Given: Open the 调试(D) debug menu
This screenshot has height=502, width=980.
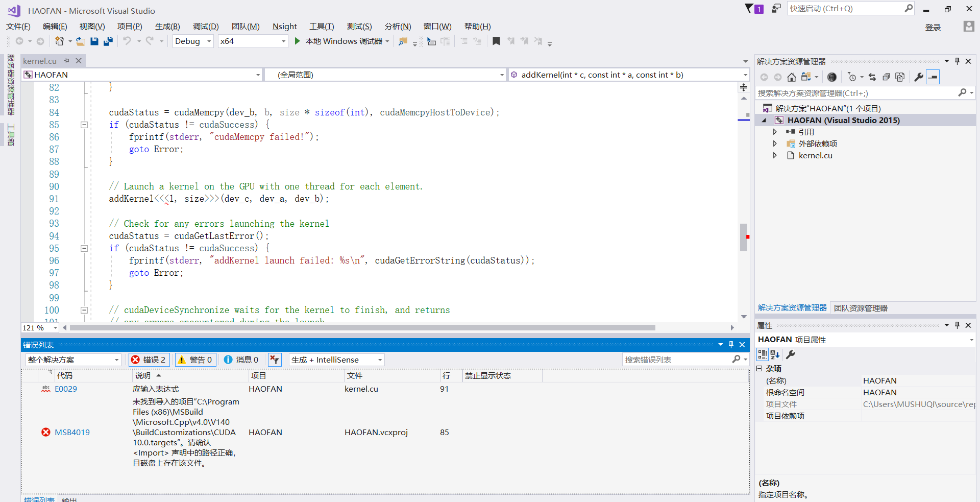Looking at the screenshot, I should 206,27.
